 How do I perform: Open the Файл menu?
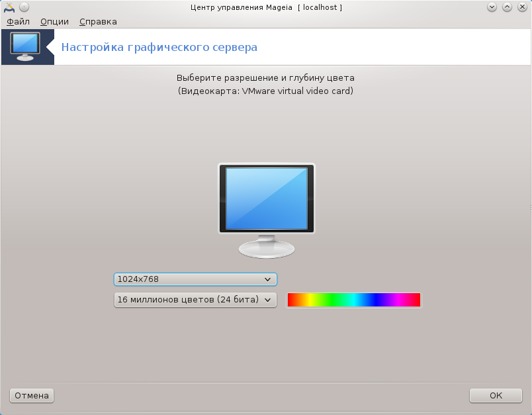click(18, 22)
